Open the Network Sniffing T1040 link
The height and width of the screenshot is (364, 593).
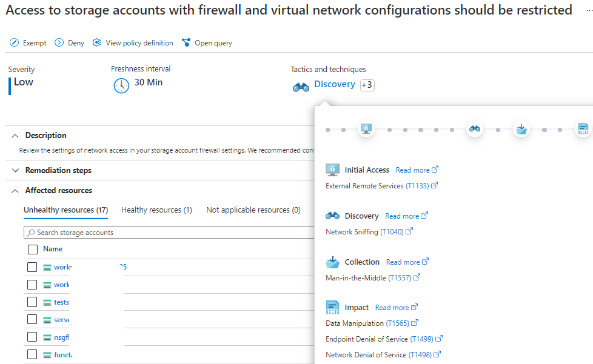(395, 232)
